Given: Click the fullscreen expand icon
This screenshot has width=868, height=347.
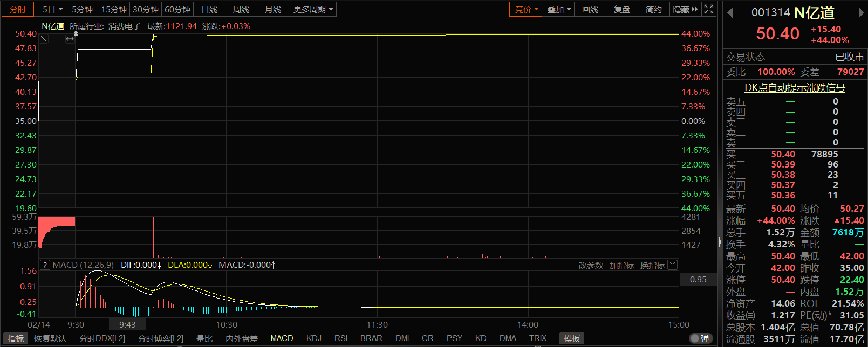Looking at the screenshot, I should coord(709,9).
